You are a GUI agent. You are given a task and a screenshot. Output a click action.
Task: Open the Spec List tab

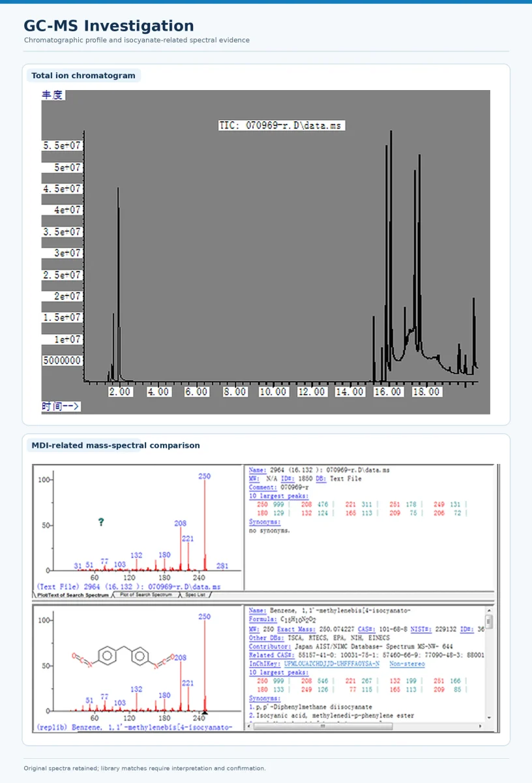[x=196, y=595]
